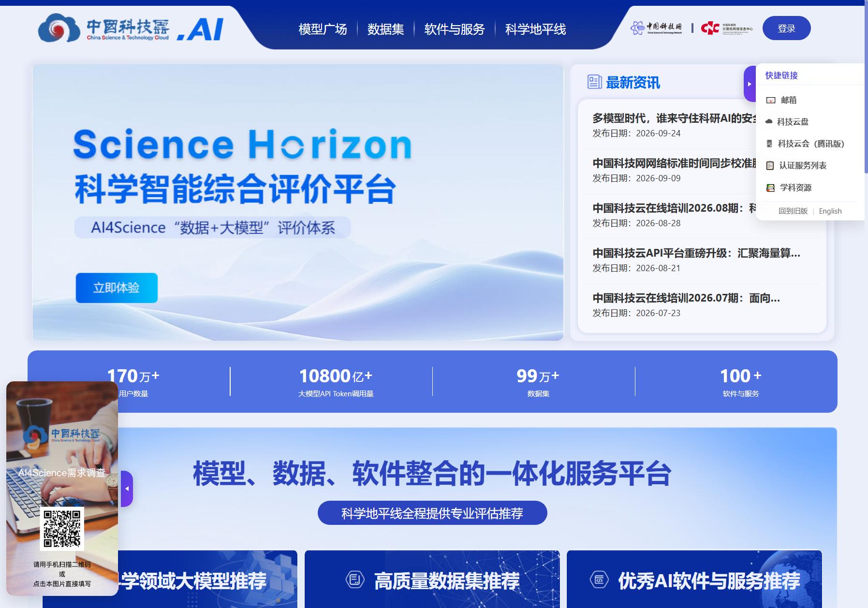The image size is (868, 608).
Task: Open the 学科资源 quick link
Action: click(x=795, y=188)
